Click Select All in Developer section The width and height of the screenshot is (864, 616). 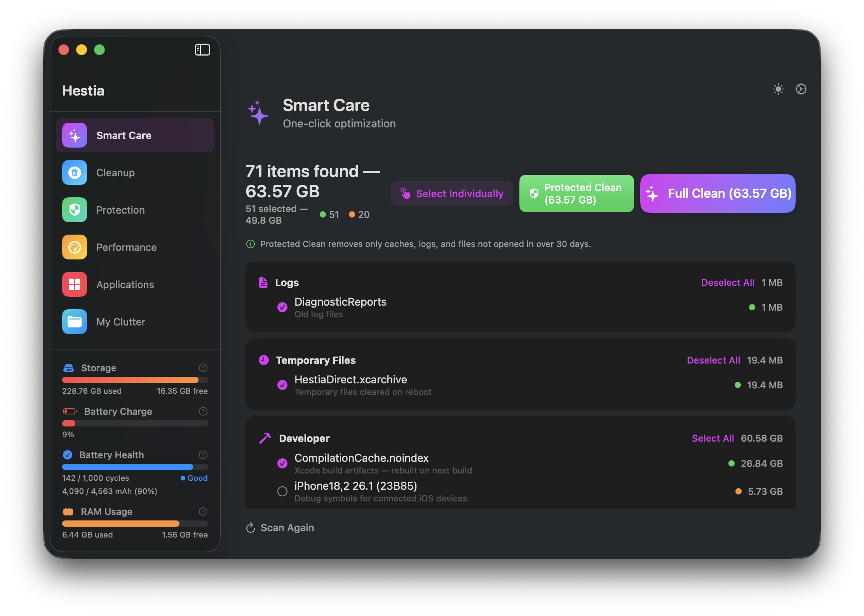click(x=712, y=438)
